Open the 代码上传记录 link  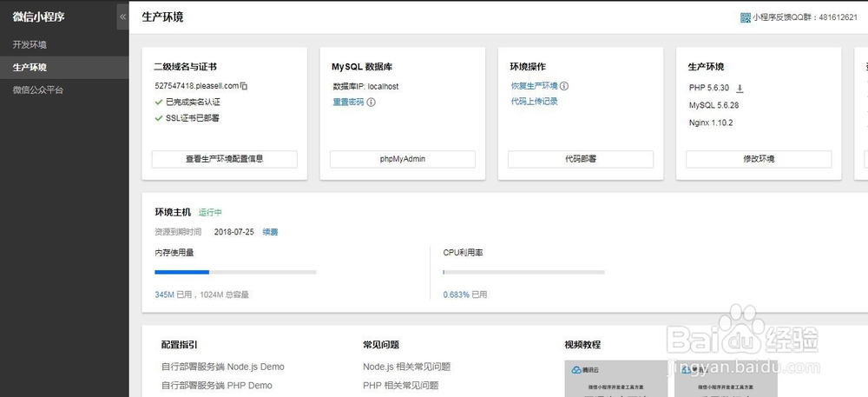tap(534, 102)
